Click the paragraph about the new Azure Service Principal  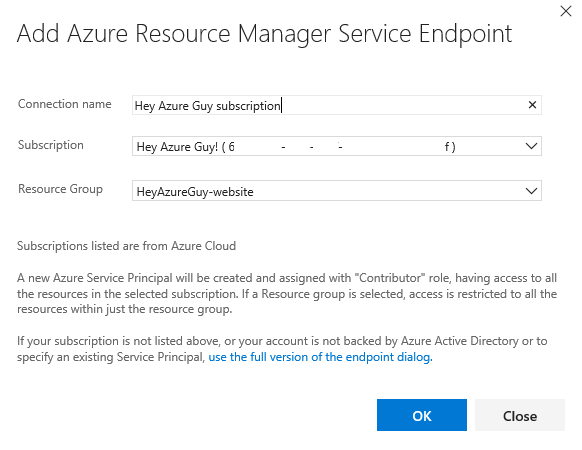coord(287,293)
